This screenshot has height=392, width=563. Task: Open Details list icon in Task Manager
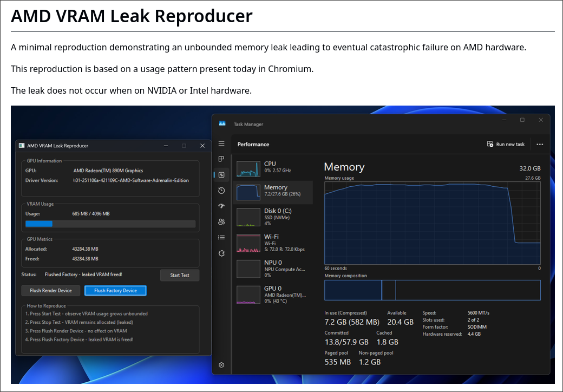221,237
